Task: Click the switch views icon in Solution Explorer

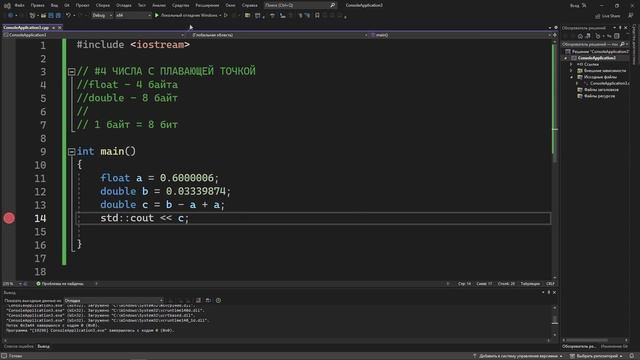Action: [588, 36]
